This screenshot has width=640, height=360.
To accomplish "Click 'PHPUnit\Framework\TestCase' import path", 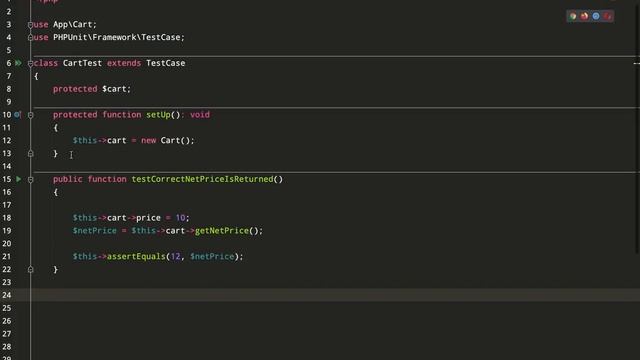I will pyautogui.click(x=117, y=37).
